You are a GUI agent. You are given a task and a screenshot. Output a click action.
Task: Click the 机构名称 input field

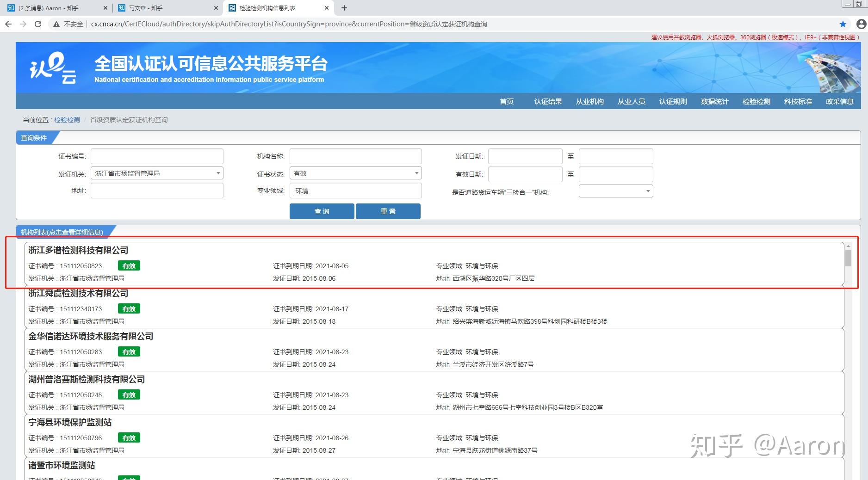355,156
